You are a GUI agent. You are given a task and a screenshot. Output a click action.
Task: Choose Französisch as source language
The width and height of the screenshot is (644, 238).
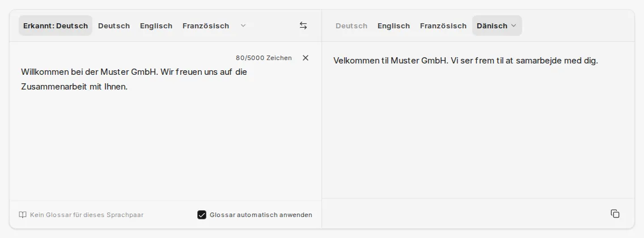206,25
